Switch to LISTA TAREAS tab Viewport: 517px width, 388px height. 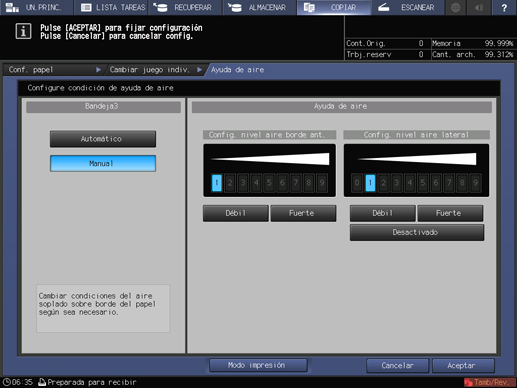[x=111, y=7]
